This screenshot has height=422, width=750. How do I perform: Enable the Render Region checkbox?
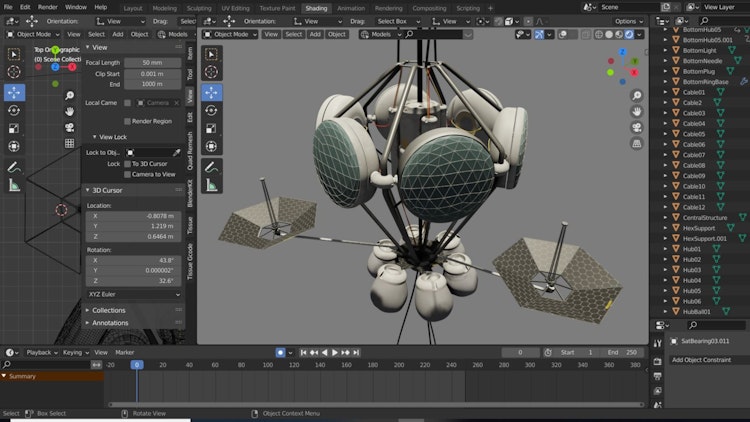127,121
